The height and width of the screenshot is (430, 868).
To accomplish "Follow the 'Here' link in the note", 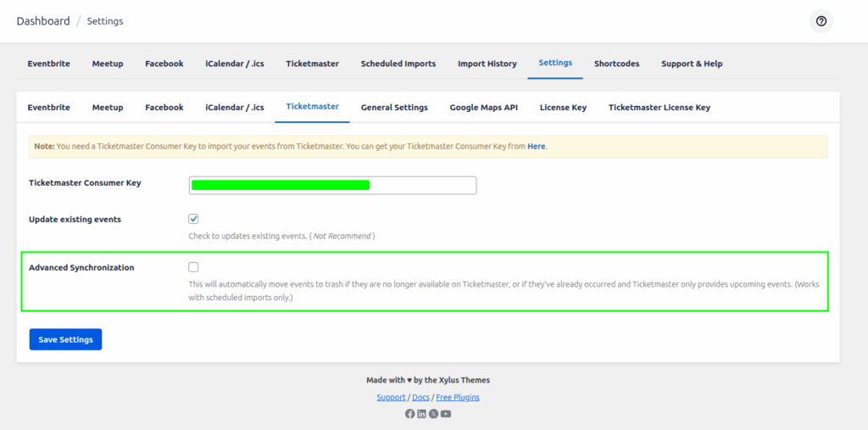I will click(536, 147).
